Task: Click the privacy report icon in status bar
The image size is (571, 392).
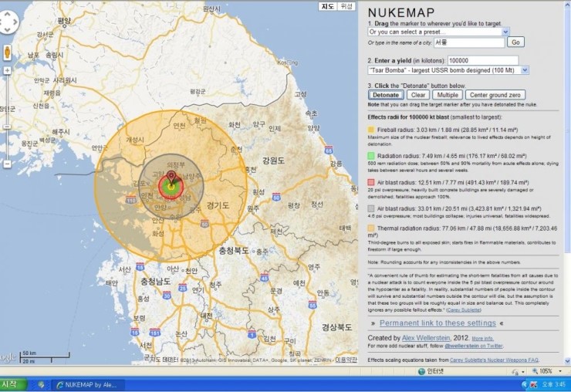Action: click(515, 372)
